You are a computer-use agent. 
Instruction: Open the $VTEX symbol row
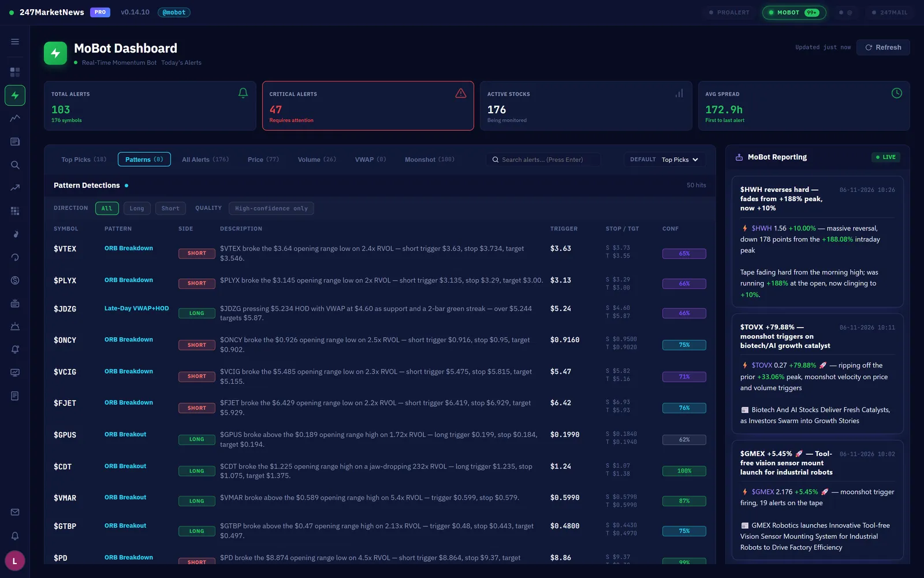(x=379, y=253)
